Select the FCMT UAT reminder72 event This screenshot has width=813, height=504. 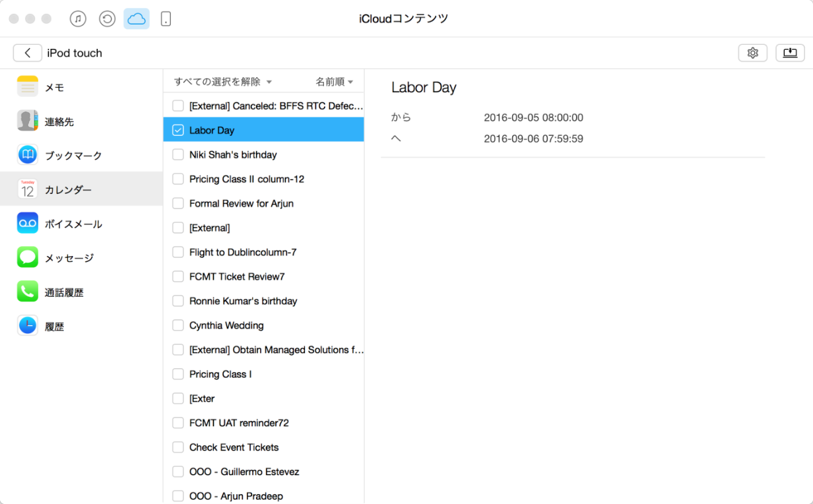[264, 423]
